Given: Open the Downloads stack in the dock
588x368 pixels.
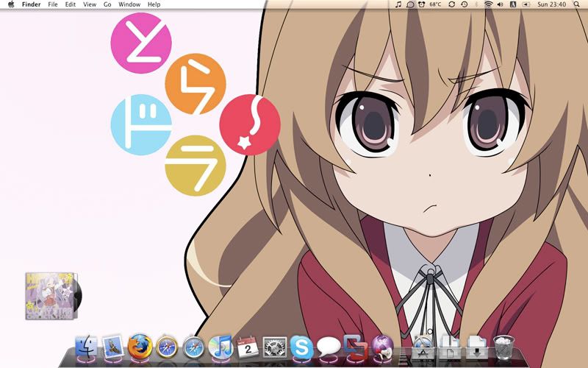Looking at the screenshot, I should tap(477, 347).
